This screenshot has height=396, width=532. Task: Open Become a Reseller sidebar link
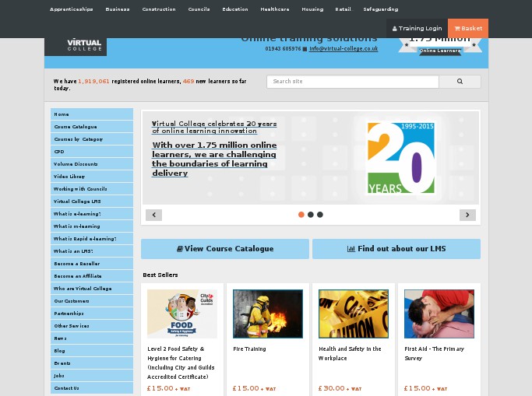pyautogui.click(x=92, y=264)
